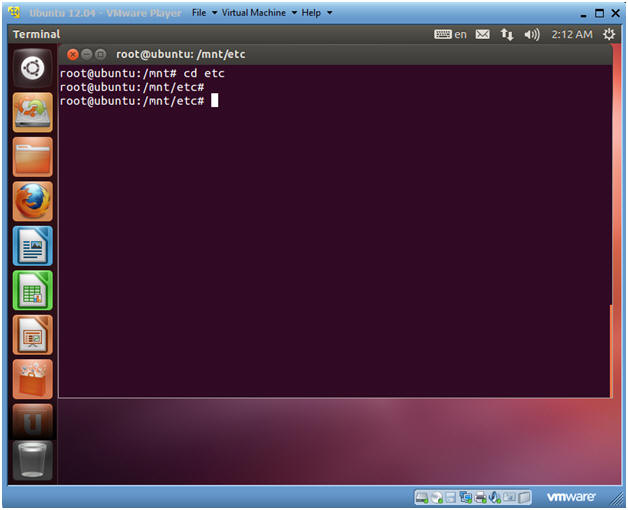The image size is (628, 510).
Task: Open the VMware Player File menu
Action: (x=199, y=13)
